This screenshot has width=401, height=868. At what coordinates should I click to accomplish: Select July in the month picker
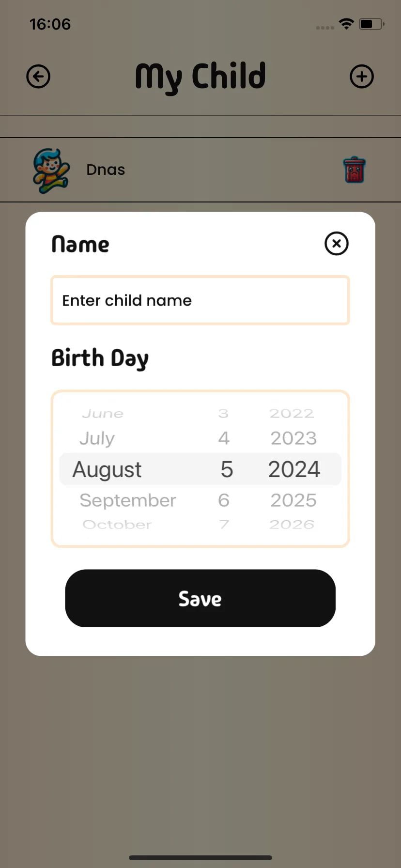pos(97,438)
